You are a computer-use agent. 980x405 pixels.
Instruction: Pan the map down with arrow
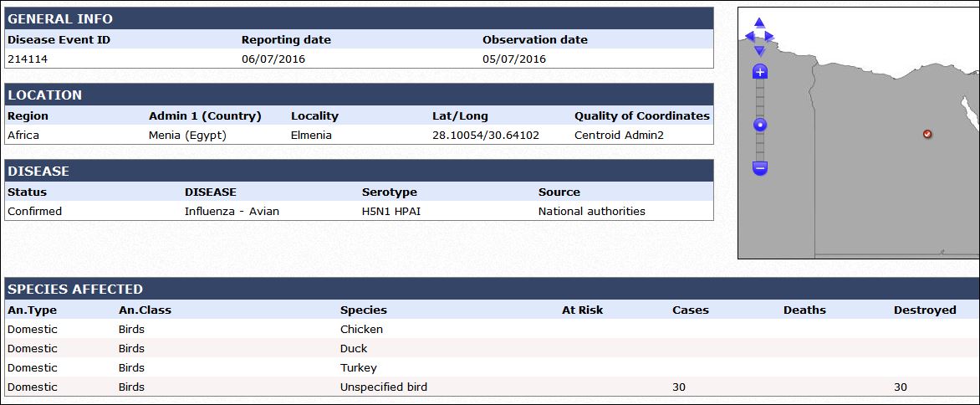pyautogui.click(x=759, y=50)
